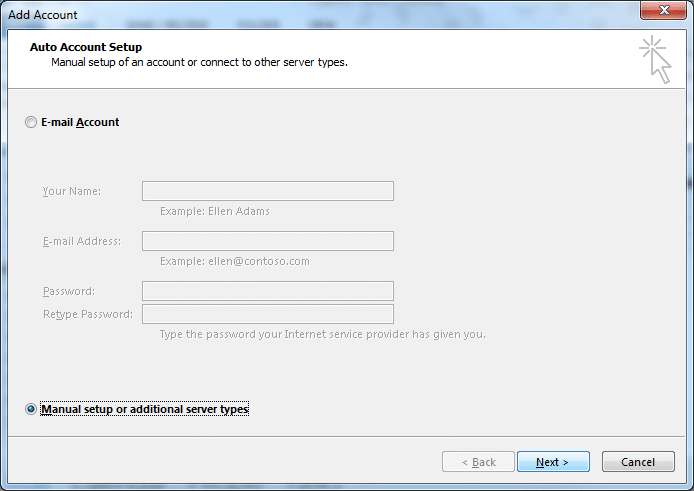Click the Internet service provider password hint
The image size is (694, 491).
click(x=323, y=334)
